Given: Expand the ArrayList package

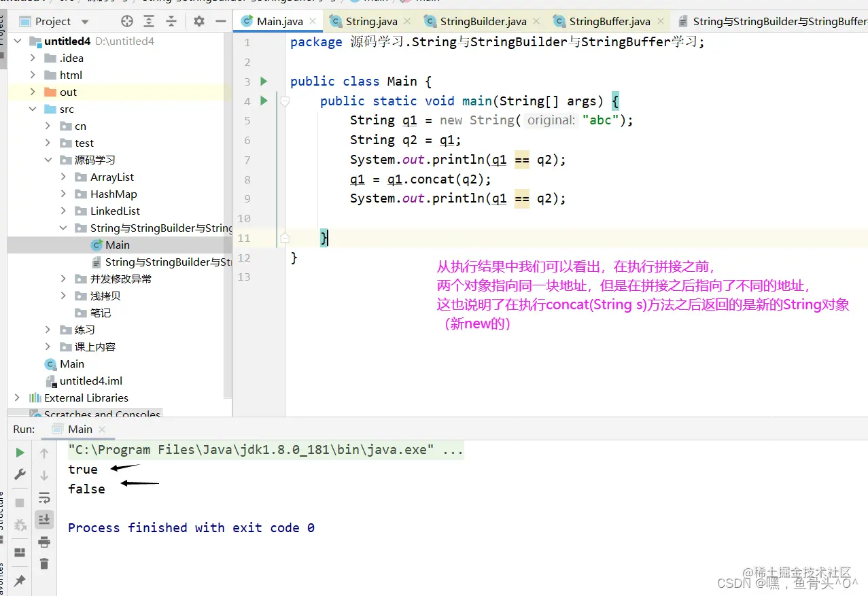Looking at the screenshot, I should pos(63,177).
